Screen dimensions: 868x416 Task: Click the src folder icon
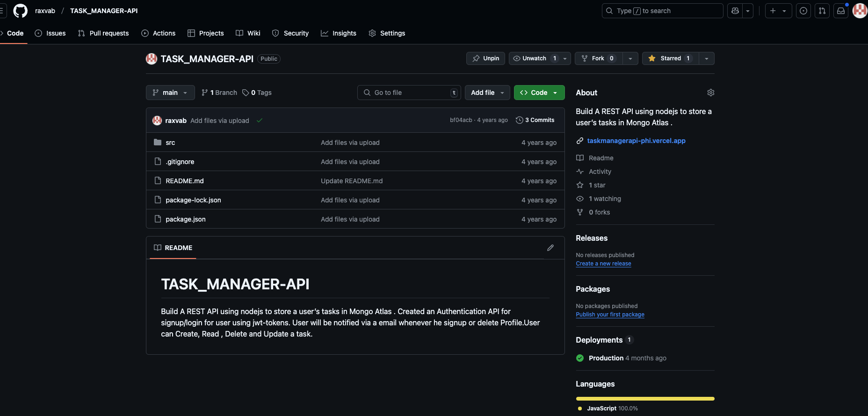pos(158,143)
